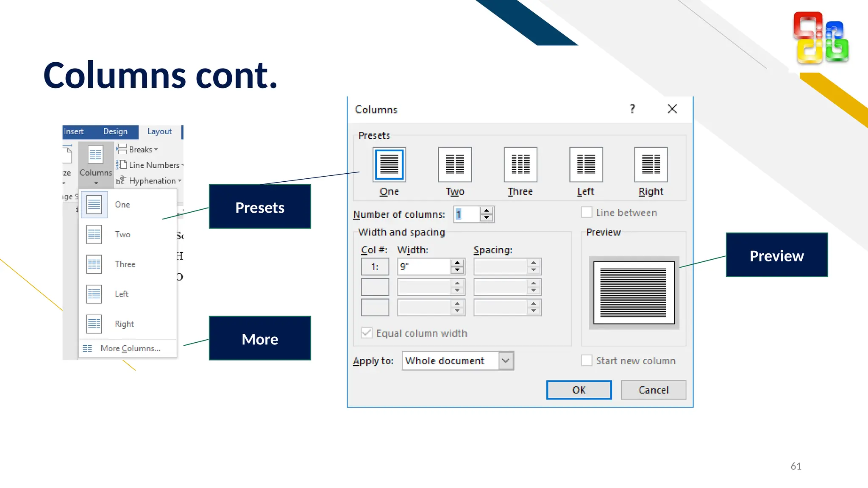
Task: Select the Left preset icon in dialog
Action: click(x=586, y=164)
